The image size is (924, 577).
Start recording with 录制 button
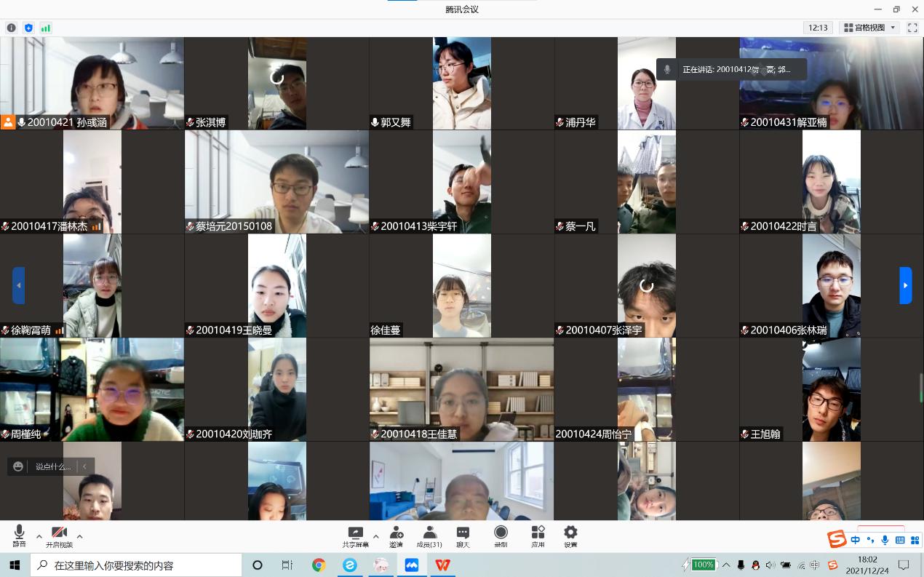[x=501, y=536]
